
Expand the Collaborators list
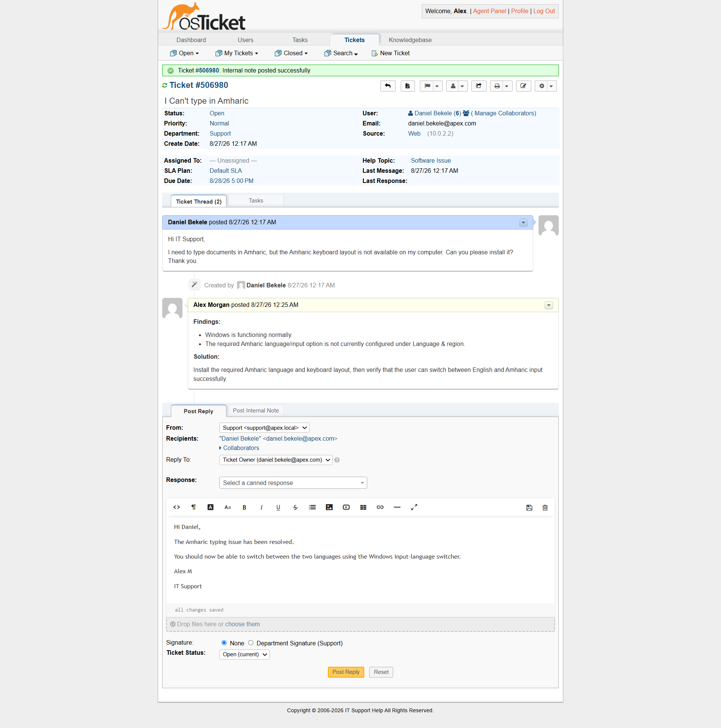pyautogui.click(x=240, y=448)
